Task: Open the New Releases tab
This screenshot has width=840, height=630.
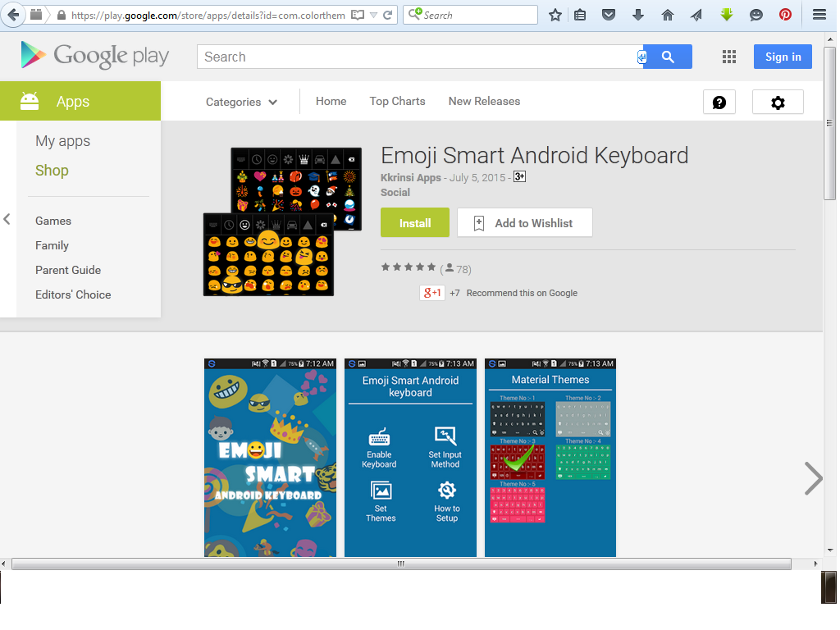Action: click(x=484, y=101)
